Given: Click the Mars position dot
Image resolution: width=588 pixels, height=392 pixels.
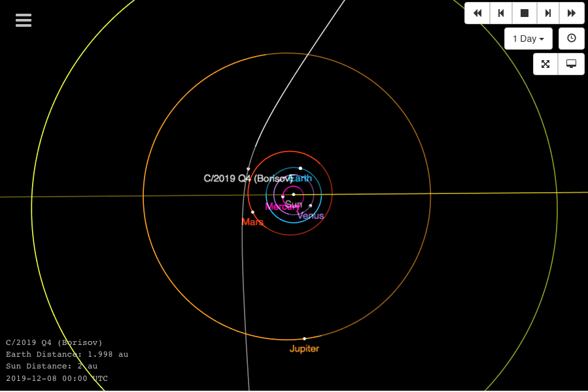Looking at the screenshot, I should pos(252,212).
